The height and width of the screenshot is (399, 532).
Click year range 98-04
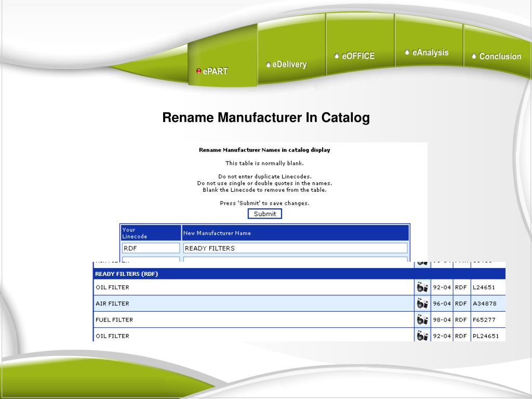[442, 320]
